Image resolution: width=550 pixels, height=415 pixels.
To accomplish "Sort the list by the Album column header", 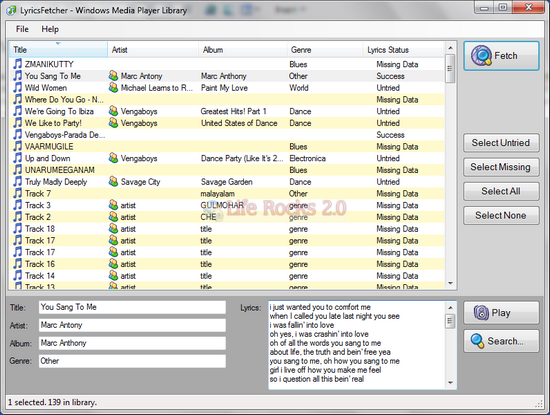I will pyautogui.click(x=243, y=50).
